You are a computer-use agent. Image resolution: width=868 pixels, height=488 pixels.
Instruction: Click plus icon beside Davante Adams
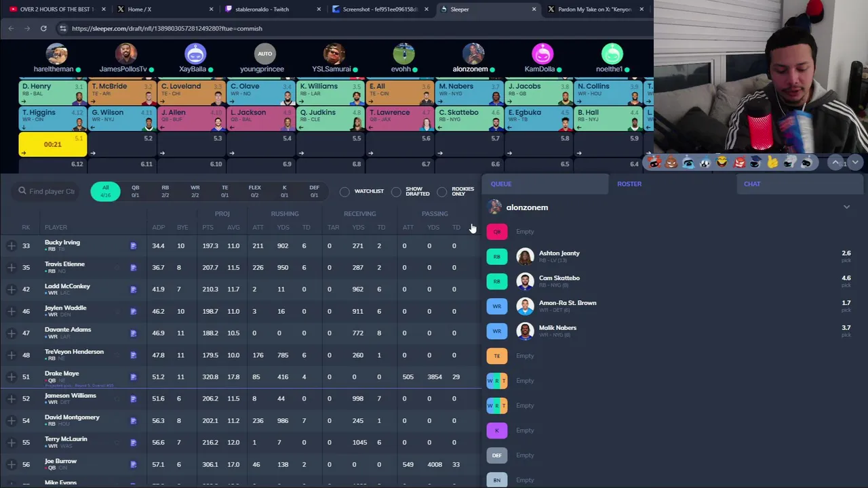(12, 333)
